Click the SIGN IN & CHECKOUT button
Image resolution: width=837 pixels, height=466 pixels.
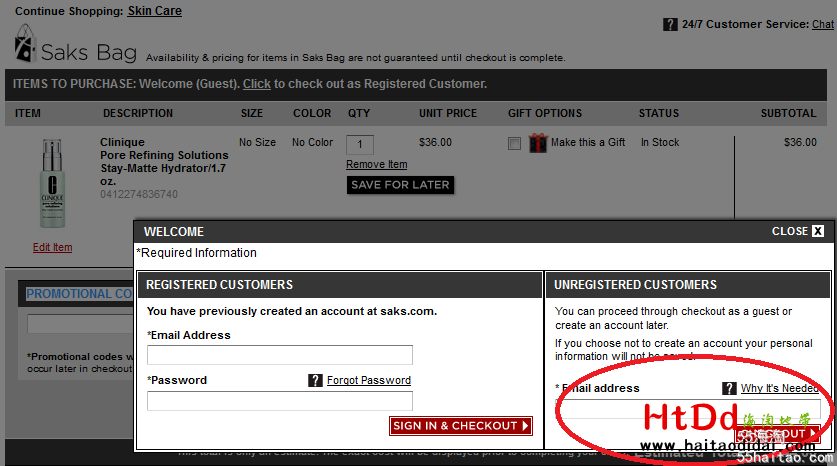point(461,425)
